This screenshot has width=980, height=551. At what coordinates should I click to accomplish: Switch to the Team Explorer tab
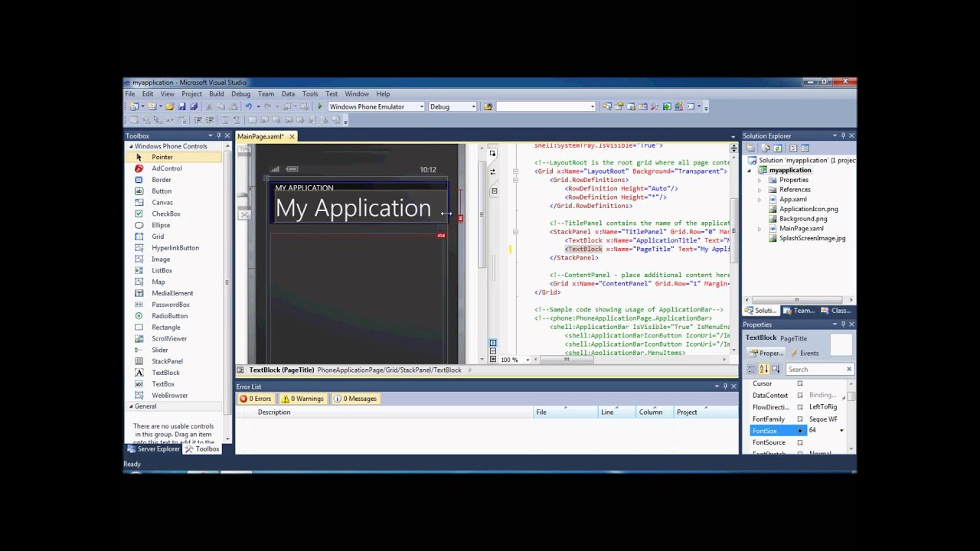pos(799,311)
